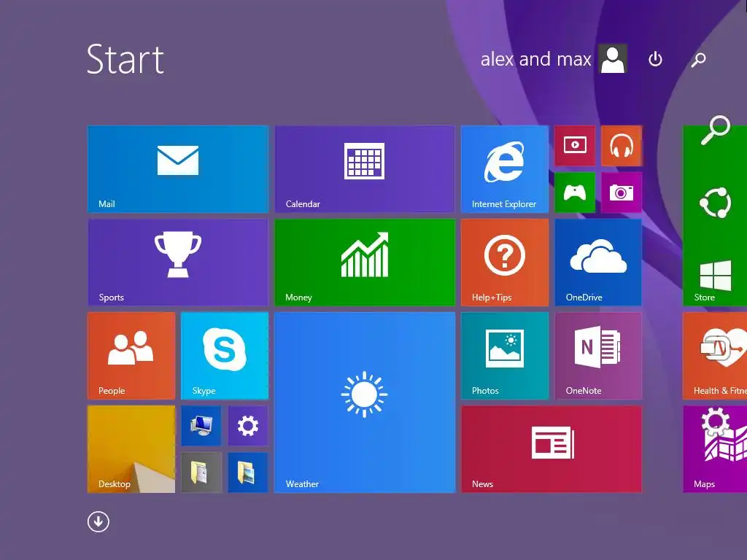Open the OneDrive cloud tile
Viewport: 747px width, 560px height.
click(x=598, y=262)
